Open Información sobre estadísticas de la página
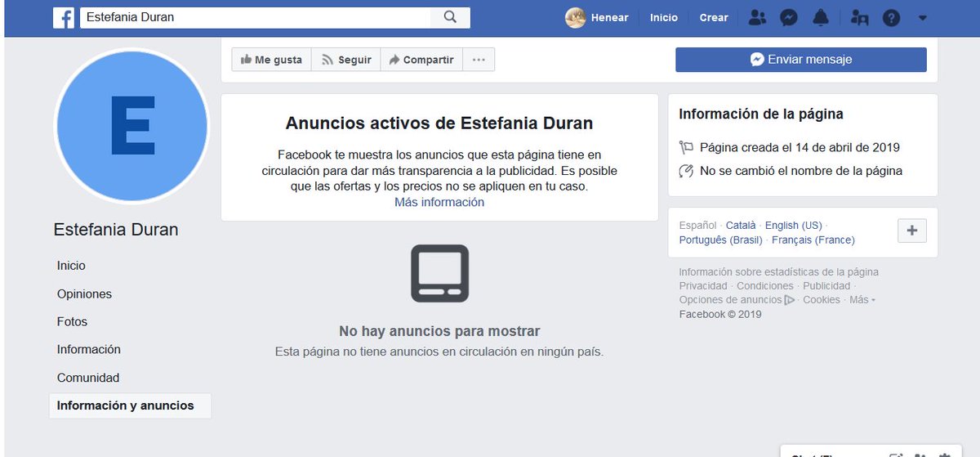Screen dimensions: 980x457 click(779, 272)
